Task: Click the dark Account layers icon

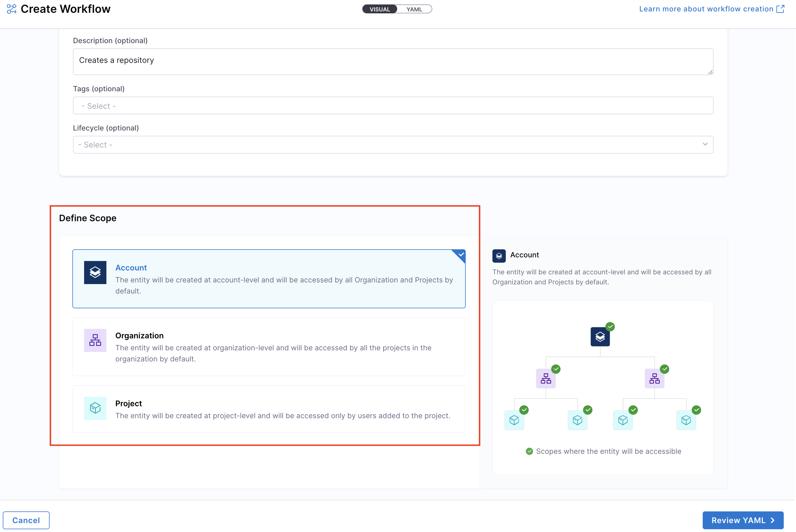Action: click(95, 272)
